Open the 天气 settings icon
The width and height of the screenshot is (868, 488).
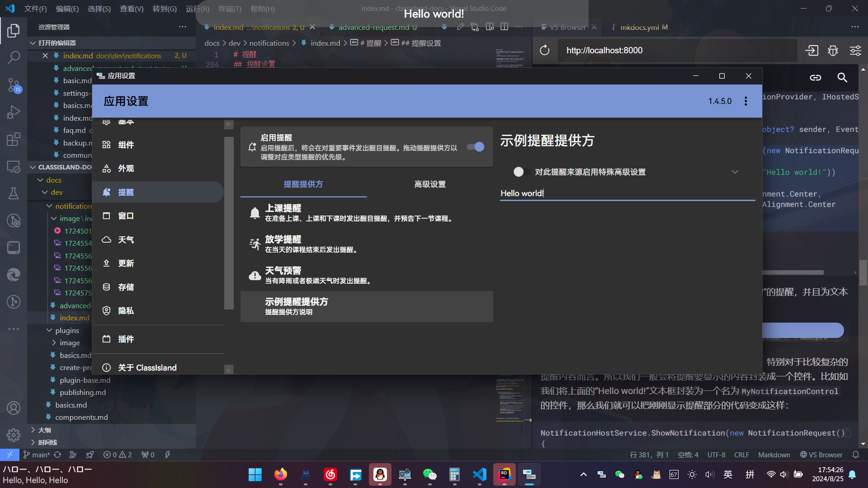pyautogui.click(x=106, y=239)
